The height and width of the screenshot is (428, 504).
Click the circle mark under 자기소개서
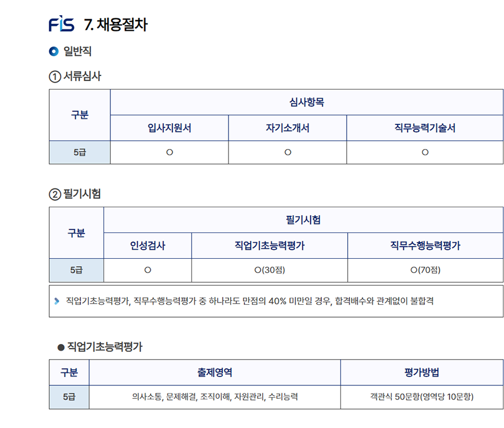tap(288, 152)
